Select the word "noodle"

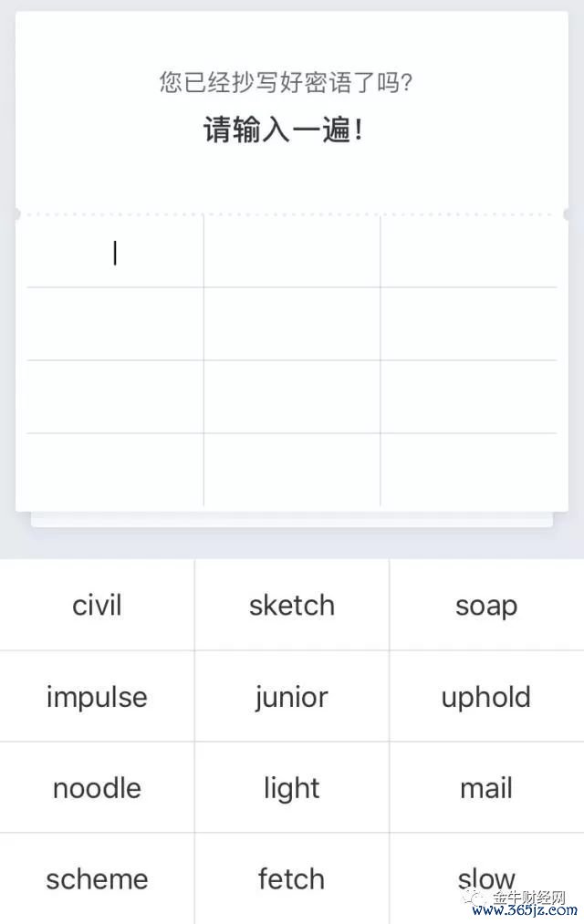(x=97, y=787)
